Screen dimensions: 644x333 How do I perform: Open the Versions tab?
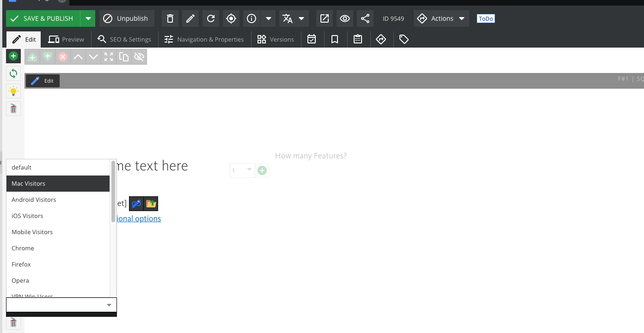click(276, 39)
